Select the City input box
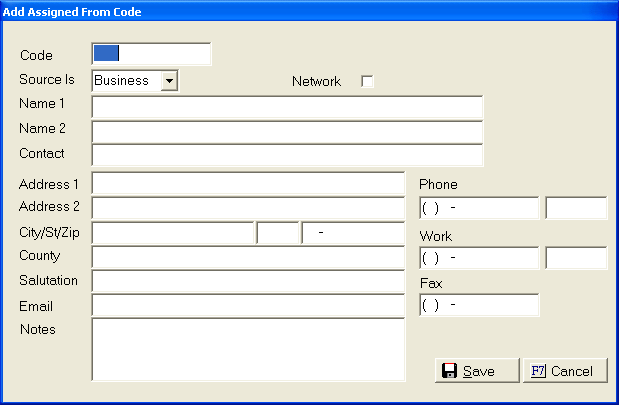The image size is (619, 405). point(173,233)
